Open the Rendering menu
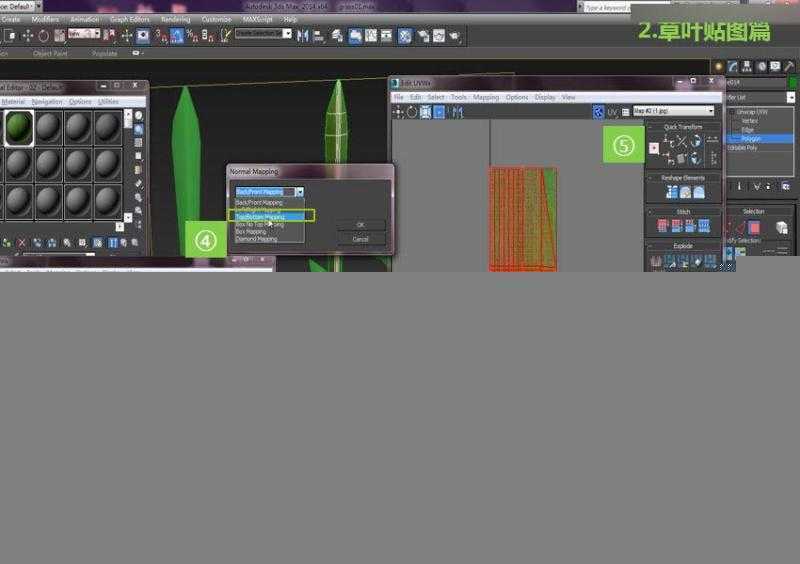This screenshot has height=564, width=800. (176, 19)
